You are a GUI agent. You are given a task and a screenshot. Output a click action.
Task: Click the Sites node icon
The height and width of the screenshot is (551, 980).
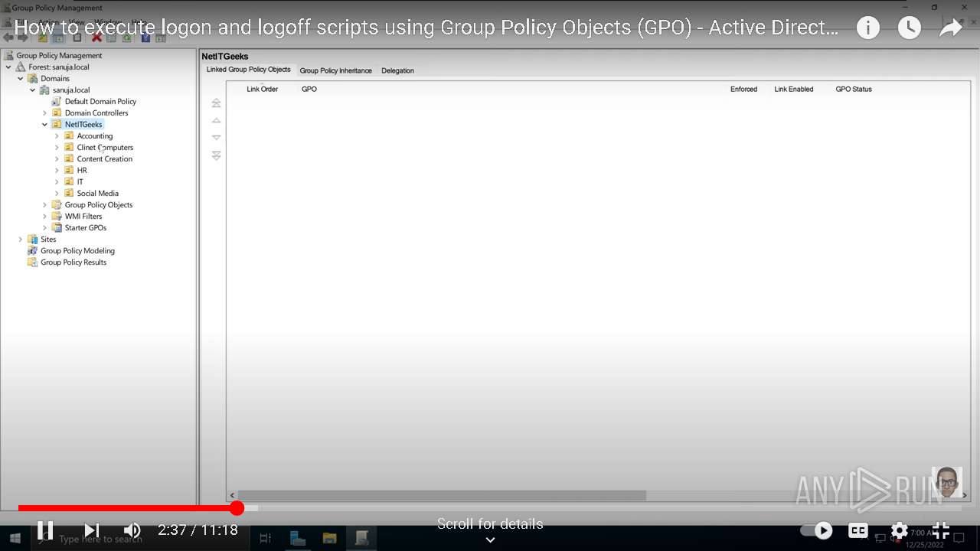pyautogui.click(x=32, y=240)
